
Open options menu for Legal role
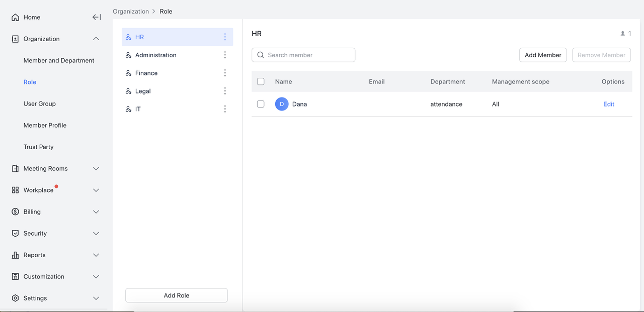[225, 91]
